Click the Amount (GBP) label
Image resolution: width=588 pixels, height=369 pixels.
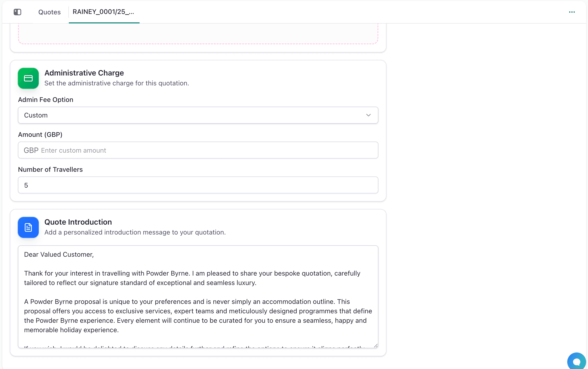pos(40,134)
